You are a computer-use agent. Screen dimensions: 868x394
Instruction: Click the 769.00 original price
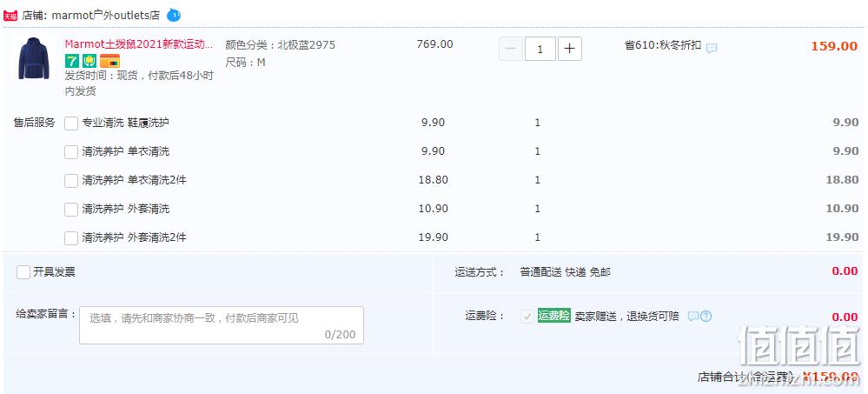(x=434, y=44)
